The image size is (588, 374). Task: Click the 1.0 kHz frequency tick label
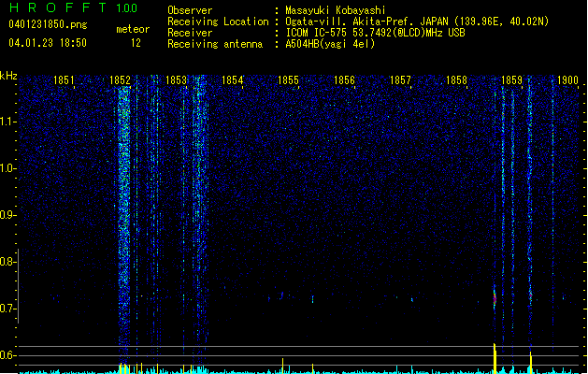(7, 168)
